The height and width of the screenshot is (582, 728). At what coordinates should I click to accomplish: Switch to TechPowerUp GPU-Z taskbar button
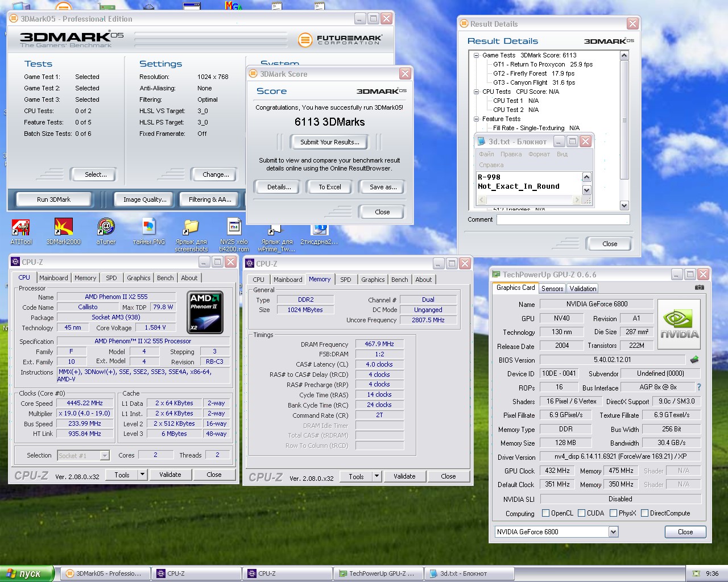click(379, 573)
